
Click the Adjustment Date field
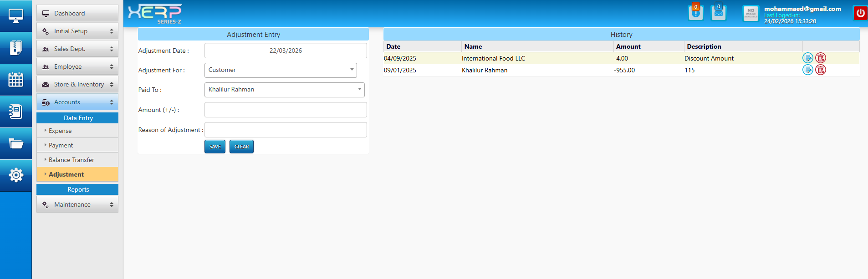pos(286,51)
